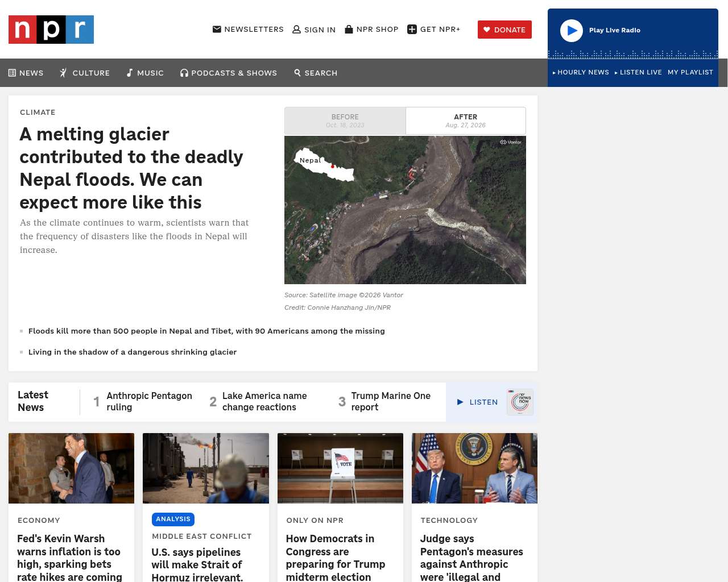Click the Donate heart icon
728x582 pixels.
pos(487,30)
